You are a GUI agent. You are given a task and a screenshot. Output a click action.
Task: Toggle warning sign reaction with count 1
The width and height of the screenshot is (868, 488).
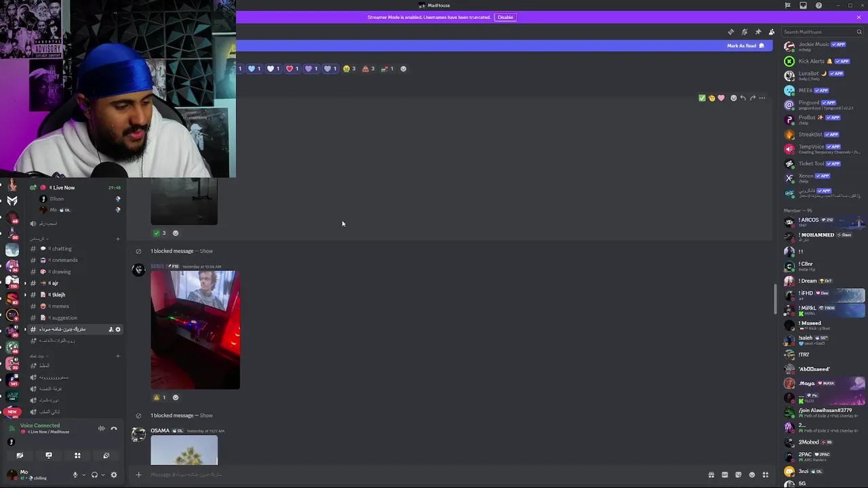click(x=160, y=398)
